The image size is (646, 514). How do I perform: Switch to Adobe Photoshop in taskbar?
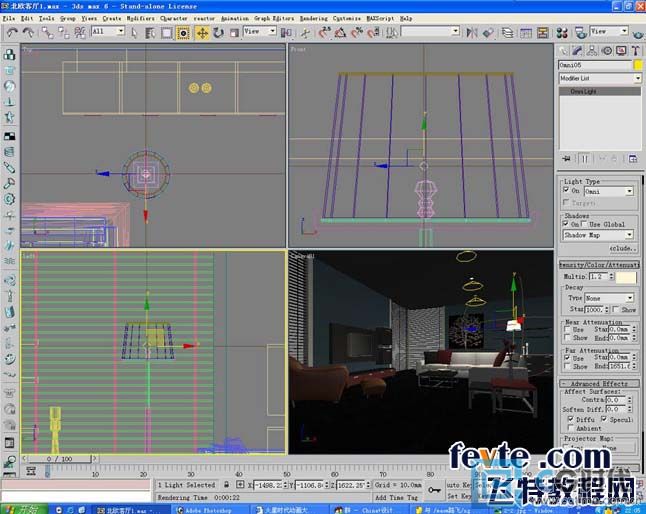pyautogui.click(x=210, y=510)
